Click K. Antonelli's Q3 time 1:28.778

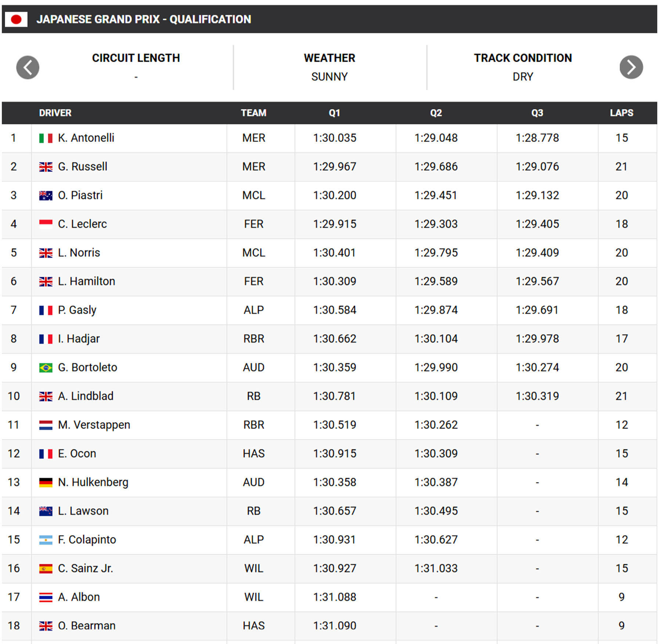point(537,138)
